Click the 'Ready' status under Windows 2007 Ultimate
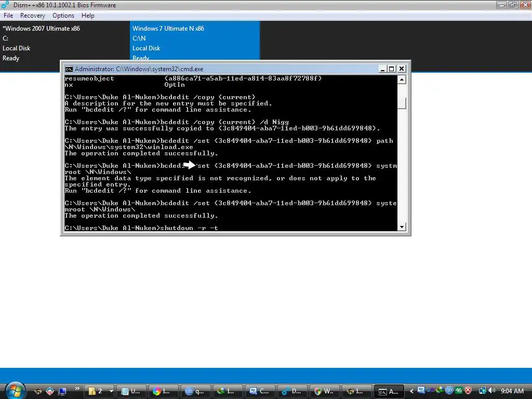This screenshot has width=532, height=399. click(11, 58)
